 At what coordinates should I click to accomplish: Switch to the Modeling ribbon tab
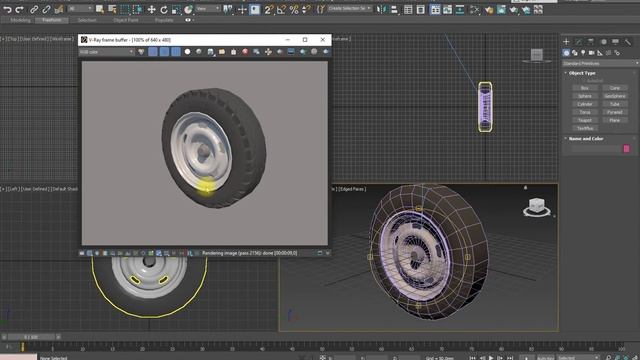[x=20, y=20]
